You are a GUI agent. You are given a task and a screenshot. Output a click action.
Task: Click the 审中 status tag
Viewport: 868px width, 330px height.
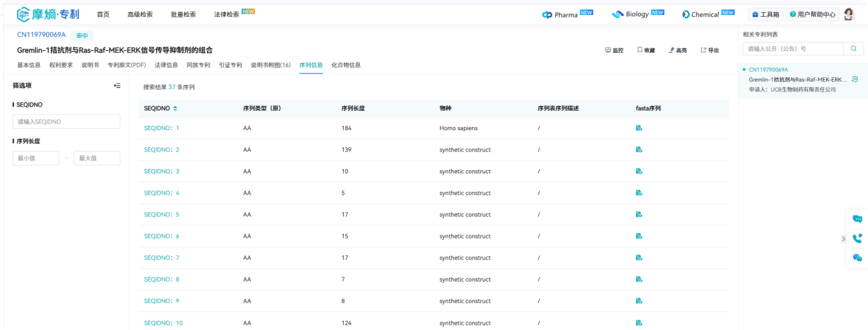[83, 35]
